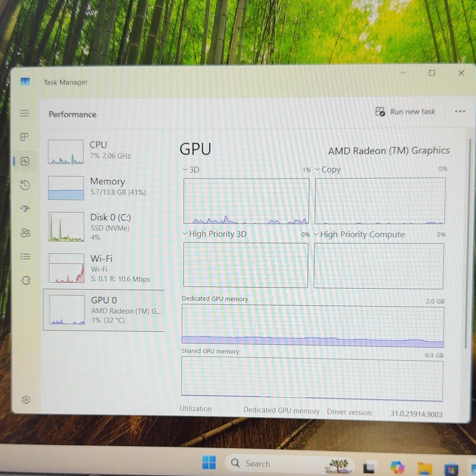This screenshot has height=476, width=476.
Task: Click the large GPU heading
Action: point(195,149)
